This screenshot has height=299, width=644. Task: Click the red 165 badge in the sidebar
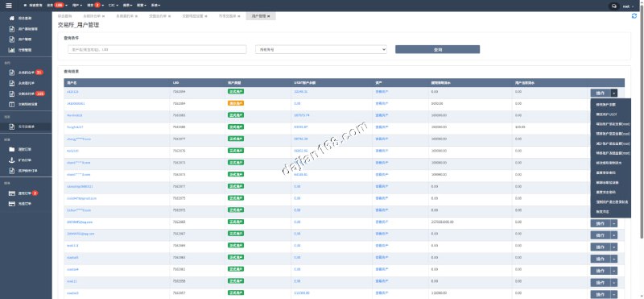tap(39, 93)
